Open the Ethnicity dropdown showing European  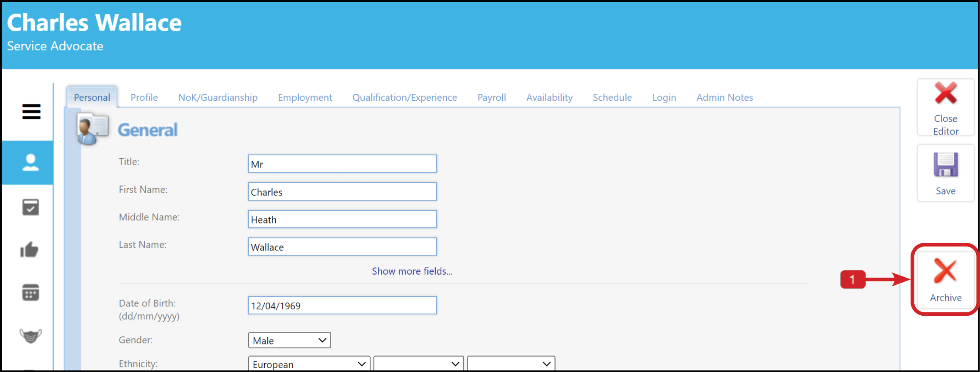[309, 364]
